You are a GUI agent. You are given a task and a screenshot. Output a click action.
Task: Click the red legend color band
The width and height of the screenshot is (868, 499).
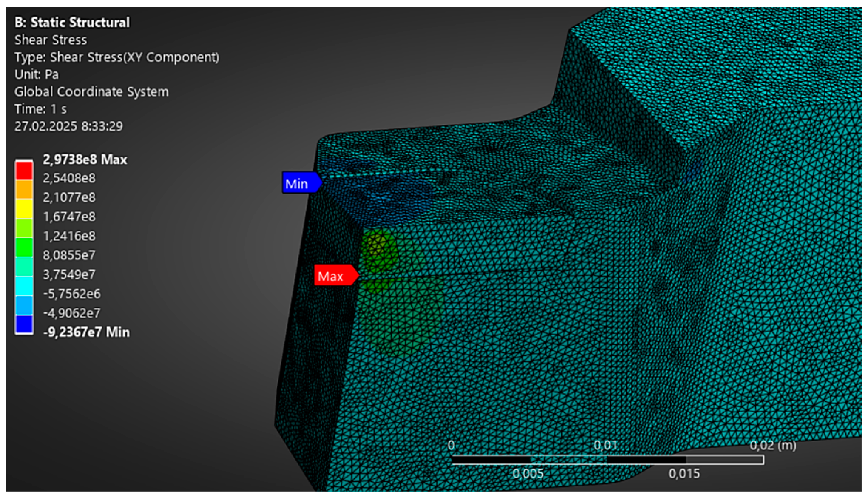[24, 171]
